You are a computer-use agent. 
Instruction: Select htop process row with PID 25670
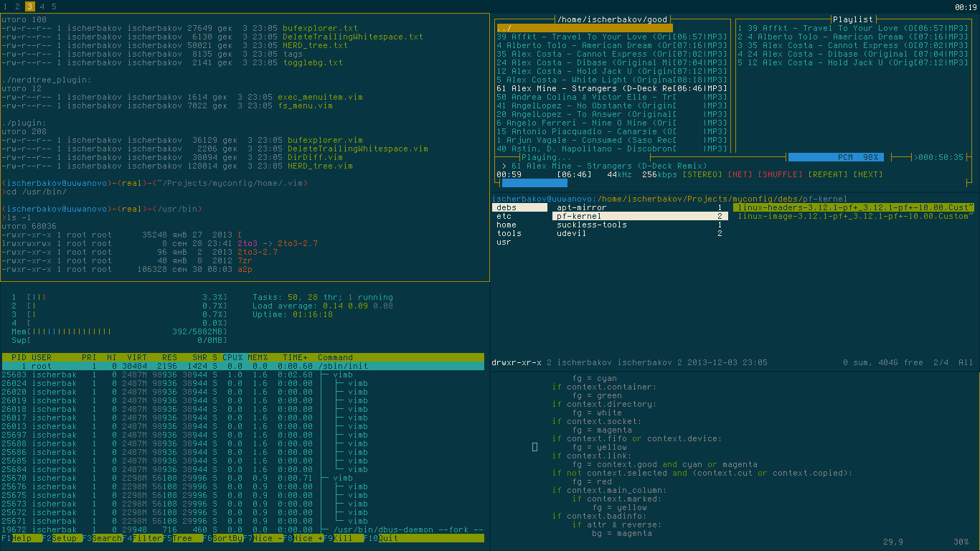(243, 478)
